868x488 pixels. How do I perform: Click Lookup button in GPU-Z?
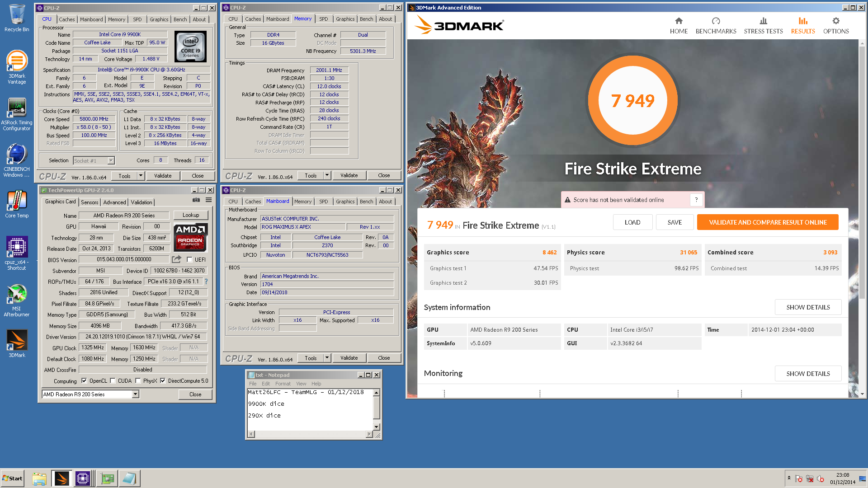coord(191,215)
